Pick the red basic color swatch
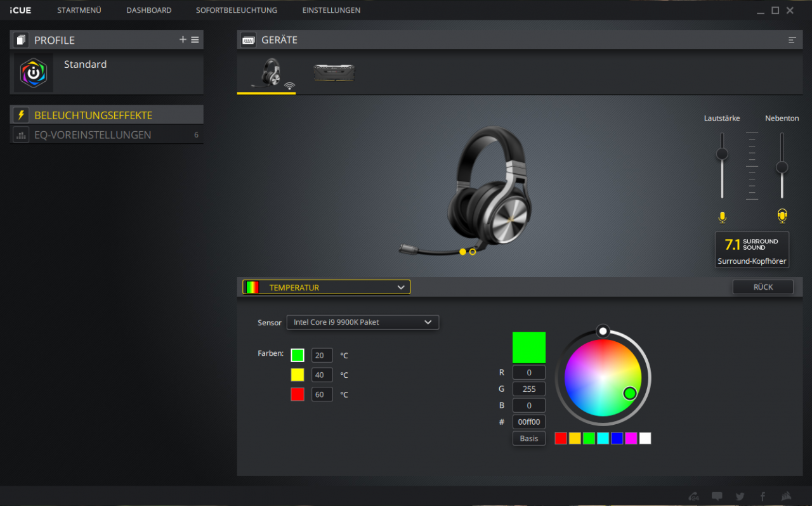Image resolution: width=812 pixels, height=506 pixels. coord(561,438)
